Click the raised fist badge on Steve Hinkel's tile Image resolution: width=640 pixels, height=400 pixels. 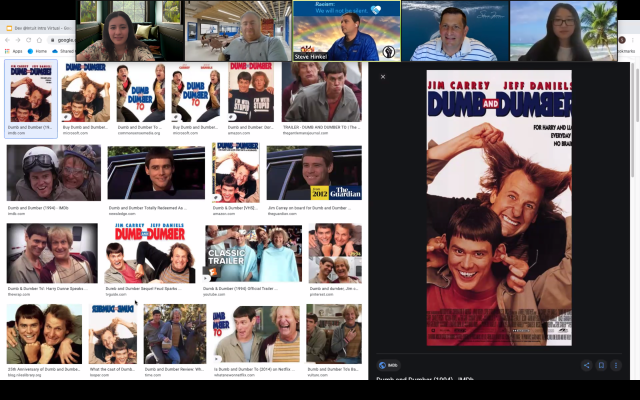(x=389, y=52)
